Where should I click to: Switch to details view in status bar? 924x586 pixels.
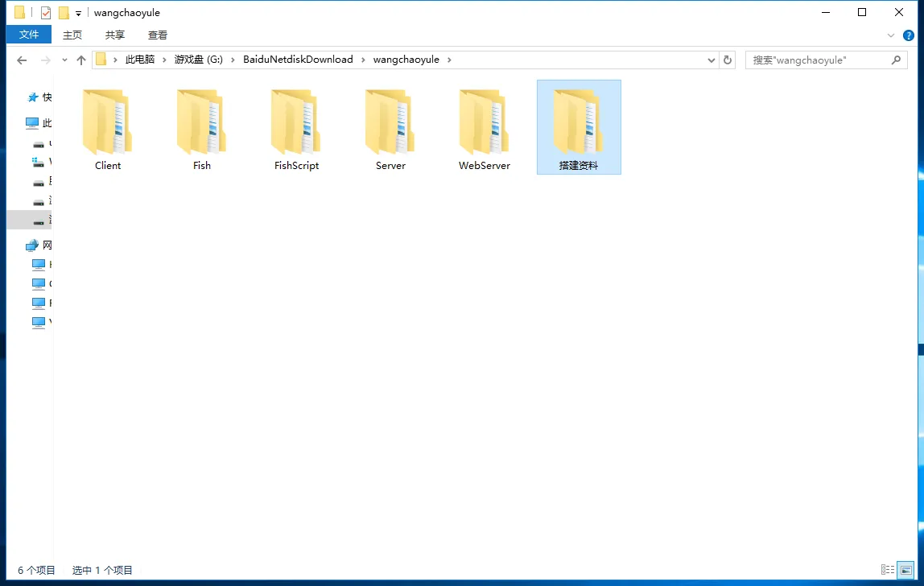tap(888, 570)
